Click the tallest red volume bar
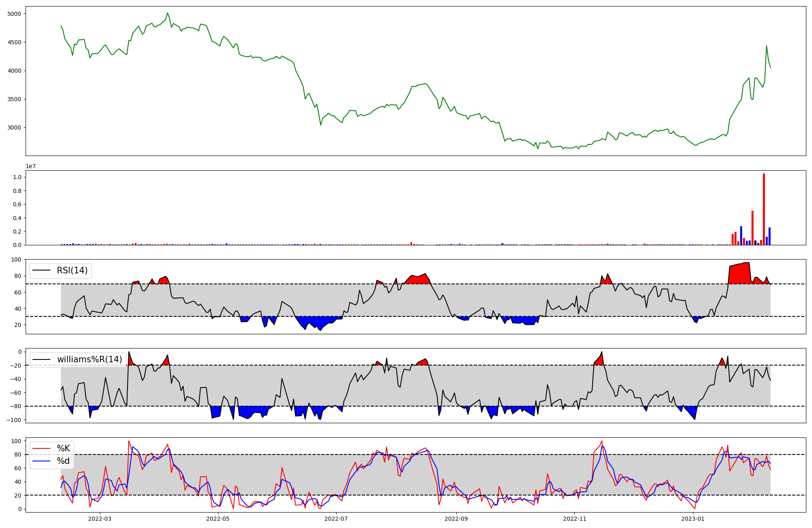 pos(764,209)
